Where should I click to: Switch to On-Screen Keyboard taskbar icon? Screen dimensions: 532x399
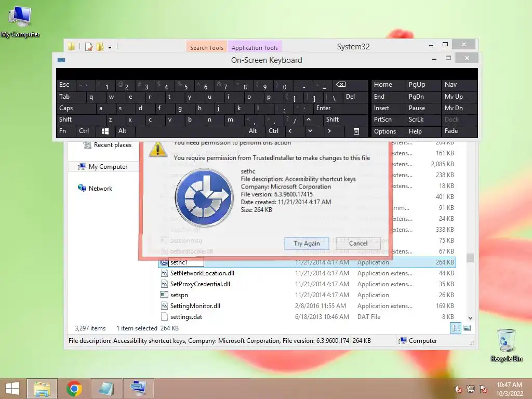(x=138, y=389)
